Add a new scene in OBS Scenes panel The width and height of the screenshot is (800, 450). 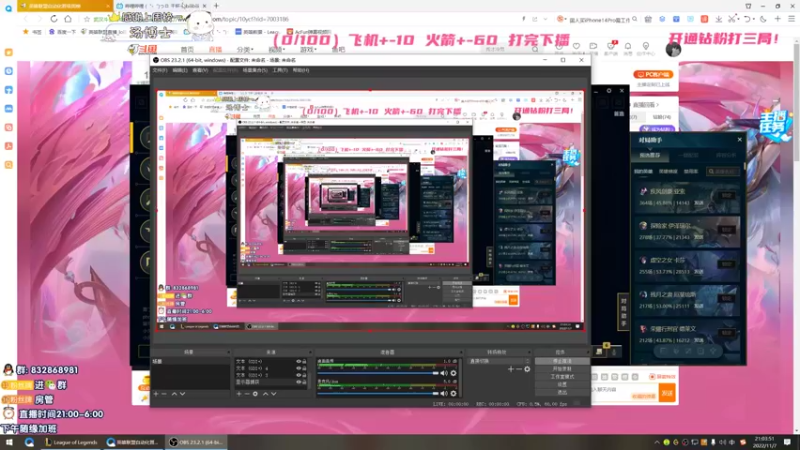[156, 394]
